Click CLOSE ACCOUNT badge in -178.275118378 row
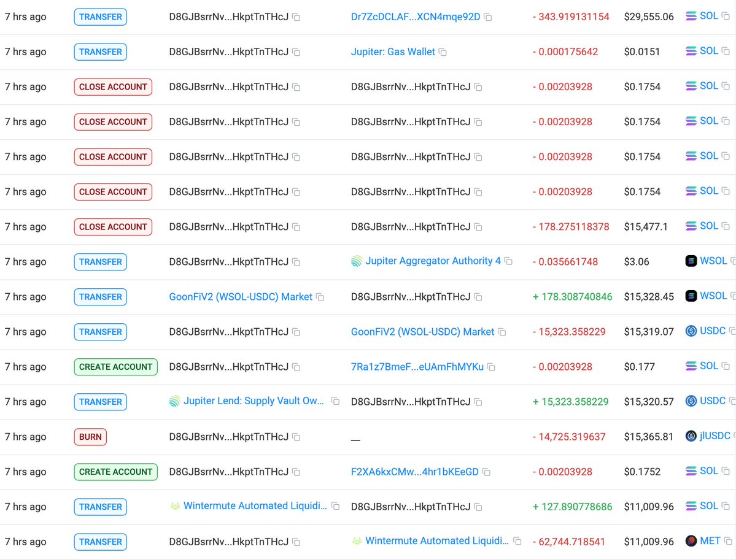This screenshot has width=736, height=560. [113, 227]
